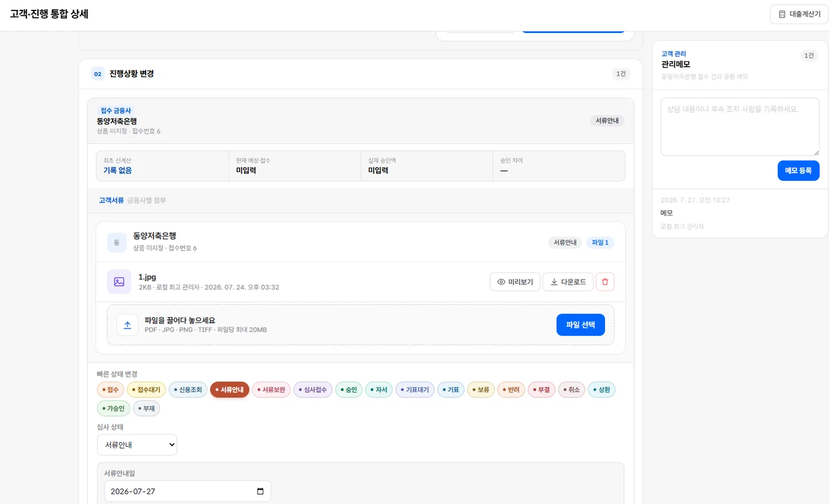Set quick status to 보류

pyautogui.click(x=481, y=390)
